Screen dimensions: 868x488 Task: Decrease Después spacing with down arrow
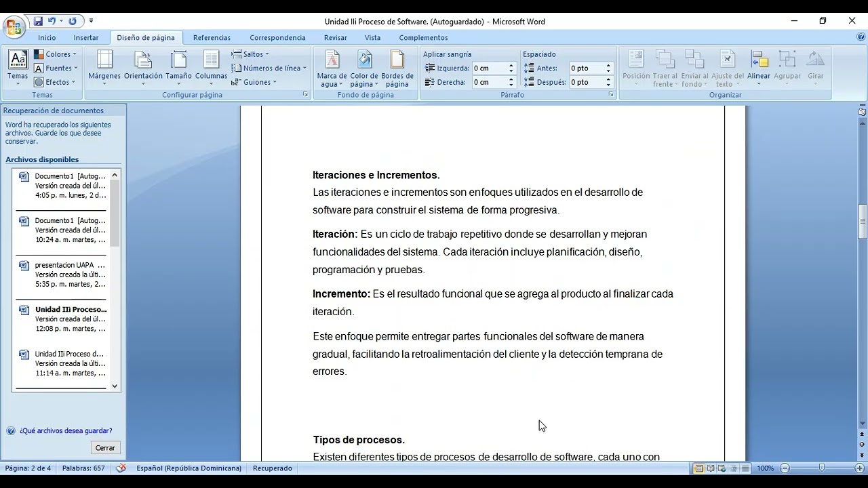pos(608,85)
